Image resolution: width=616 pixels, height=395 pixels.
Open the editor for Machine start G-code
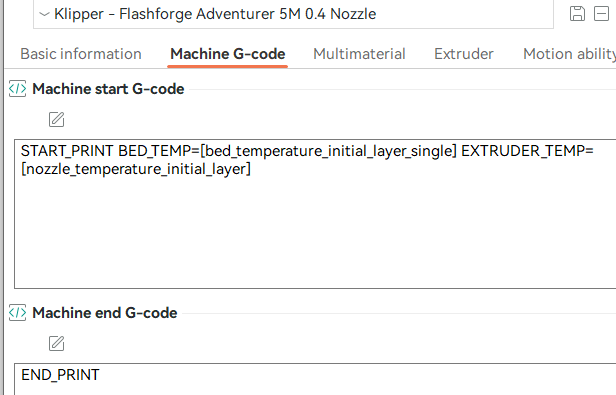click(x=57, y=119)
